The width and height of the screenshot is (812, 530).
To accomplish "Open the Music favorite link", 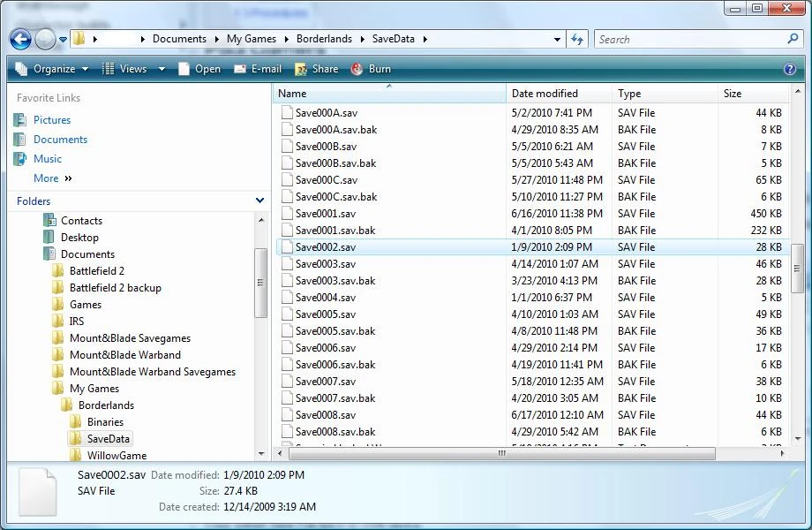I will (48, 159).
